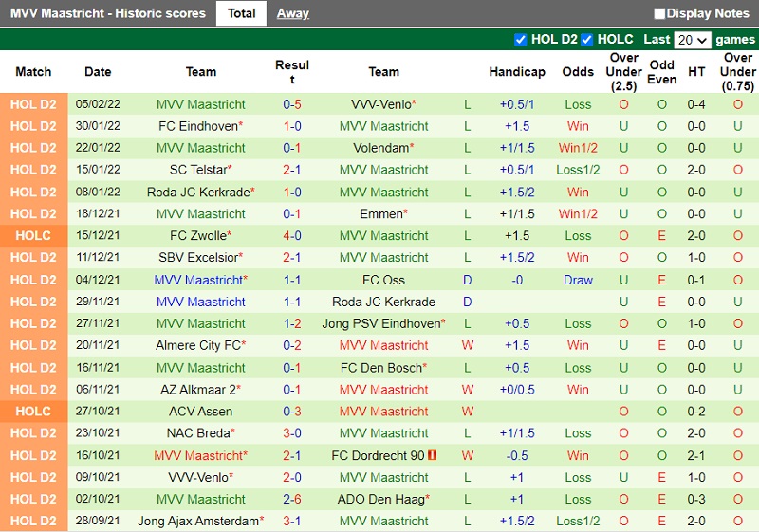Click the NAC Breda team name

[x=198, y=433]
